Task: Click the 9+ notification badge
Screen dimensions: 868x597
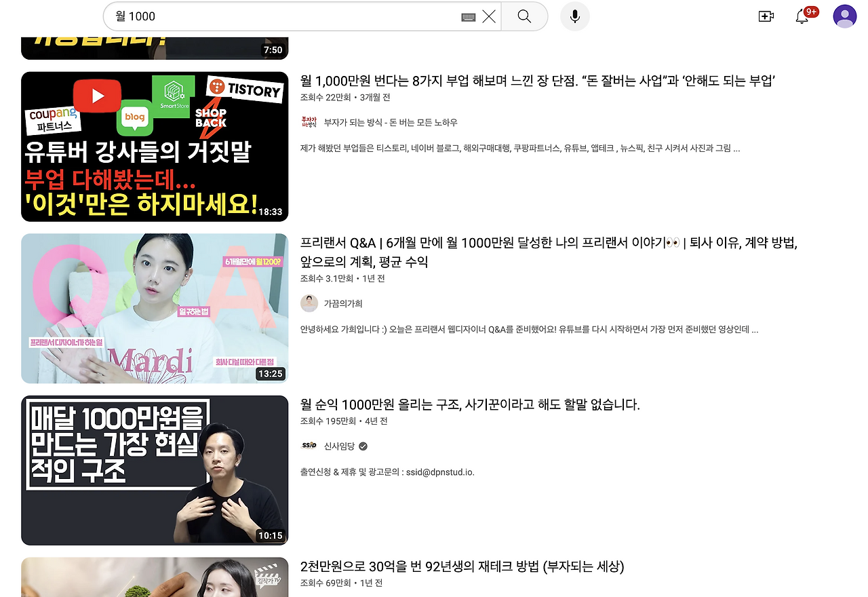Action: (811, 10)
